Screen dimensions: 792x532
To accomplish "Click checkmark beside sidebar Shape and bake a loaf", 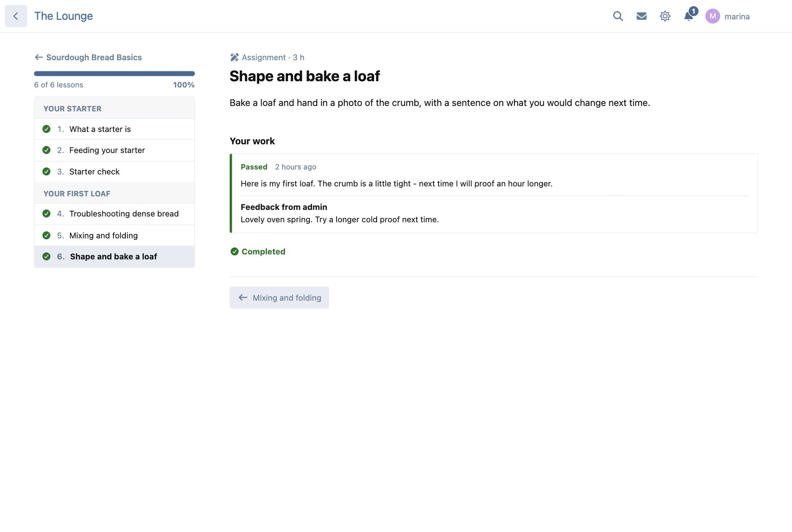I will pyautogui.click(x=47, y=257).
